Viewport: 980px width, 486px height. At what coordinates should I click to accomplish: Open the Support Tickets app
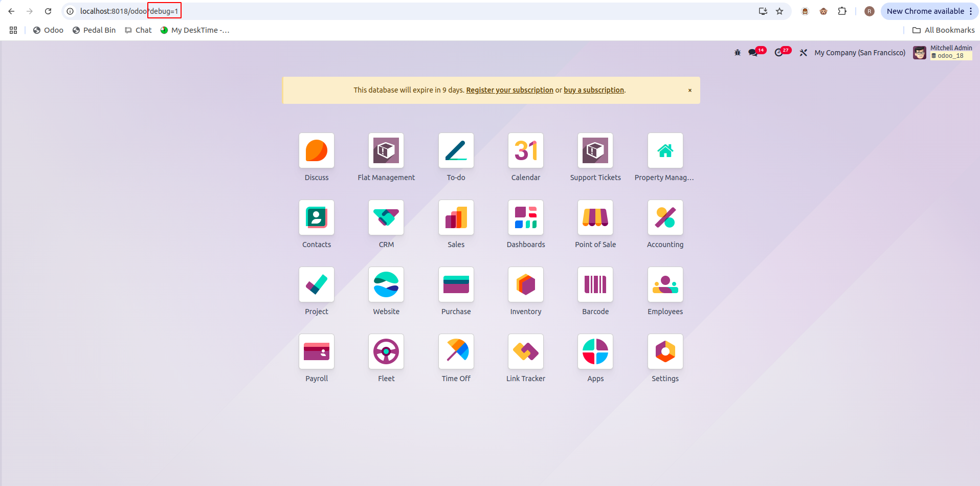595,150
